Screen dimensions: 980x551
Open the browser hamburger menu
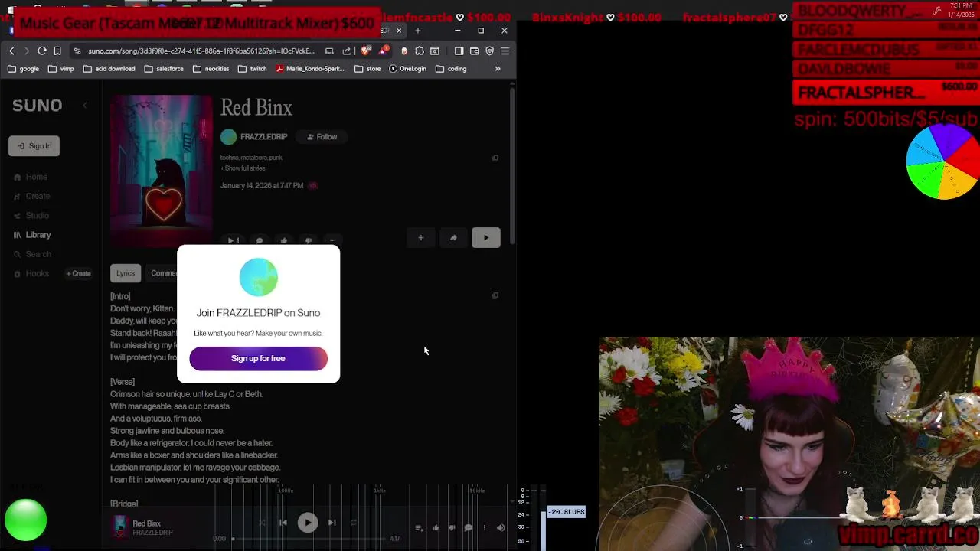(505, 51)
